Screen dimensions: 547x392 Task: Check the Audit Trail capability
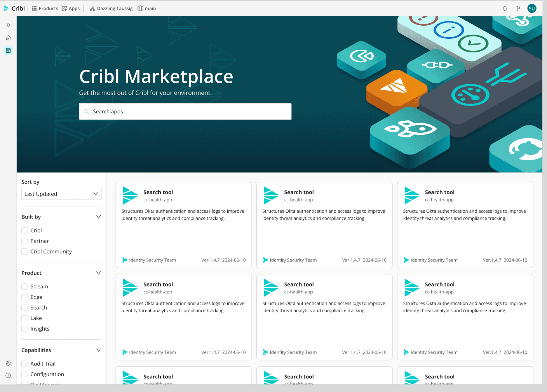[x=24, y=364]
